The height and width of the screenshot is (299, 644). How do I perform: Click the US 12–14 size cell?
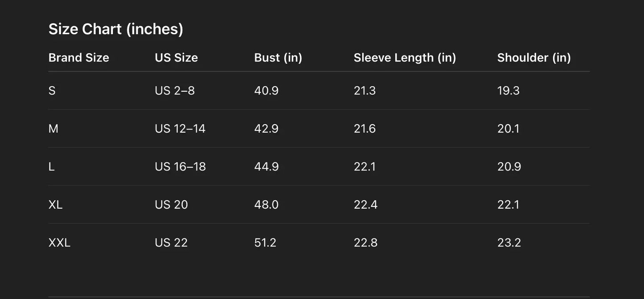click(180, 129)
